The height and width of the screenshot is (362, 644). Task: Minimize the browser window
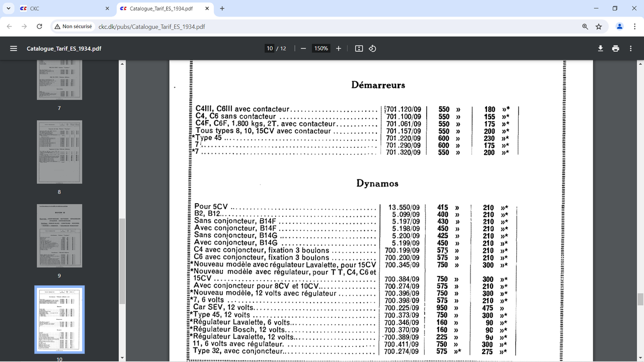click(596, 9)
